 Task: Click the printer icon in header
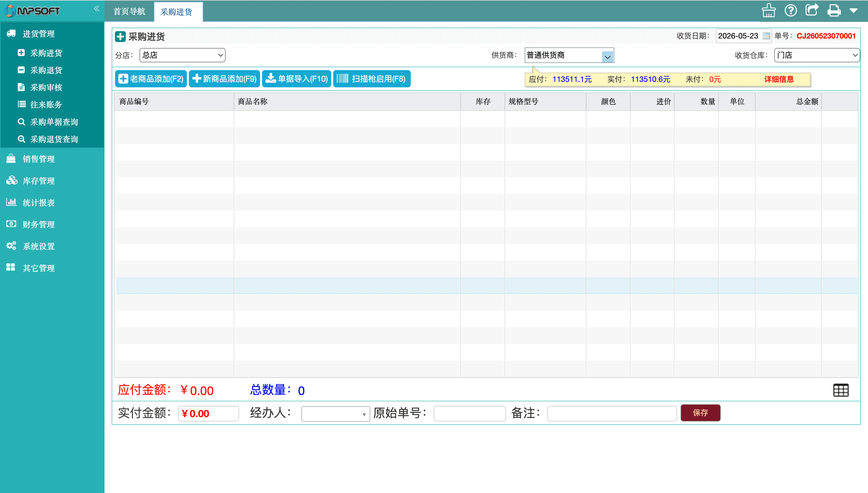tap(834, 11)
